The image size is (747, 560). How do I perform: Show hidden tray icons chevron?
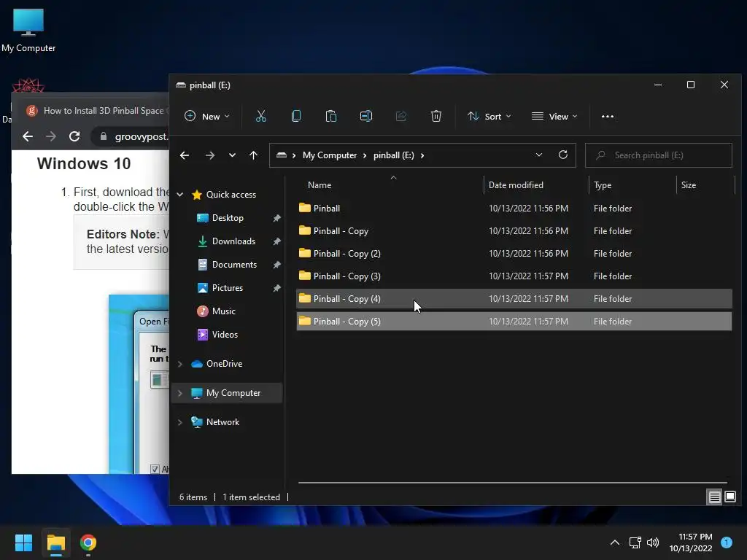coord(615,542)
